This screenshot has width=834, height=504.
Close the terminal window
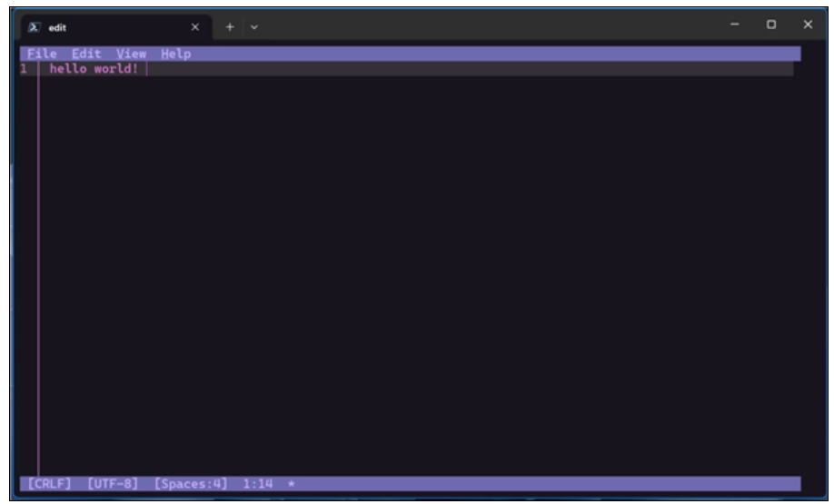[x=808, y=25]
